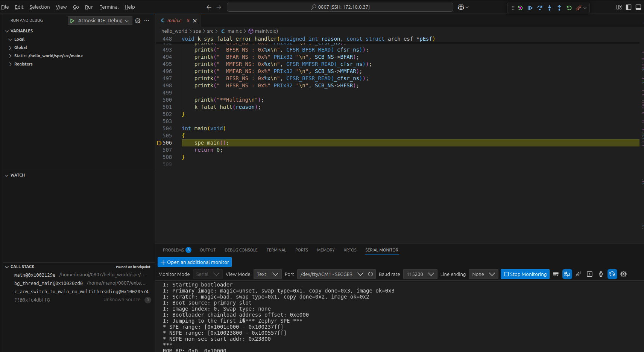Open View Mode Text dropdown

click(267, 274)
